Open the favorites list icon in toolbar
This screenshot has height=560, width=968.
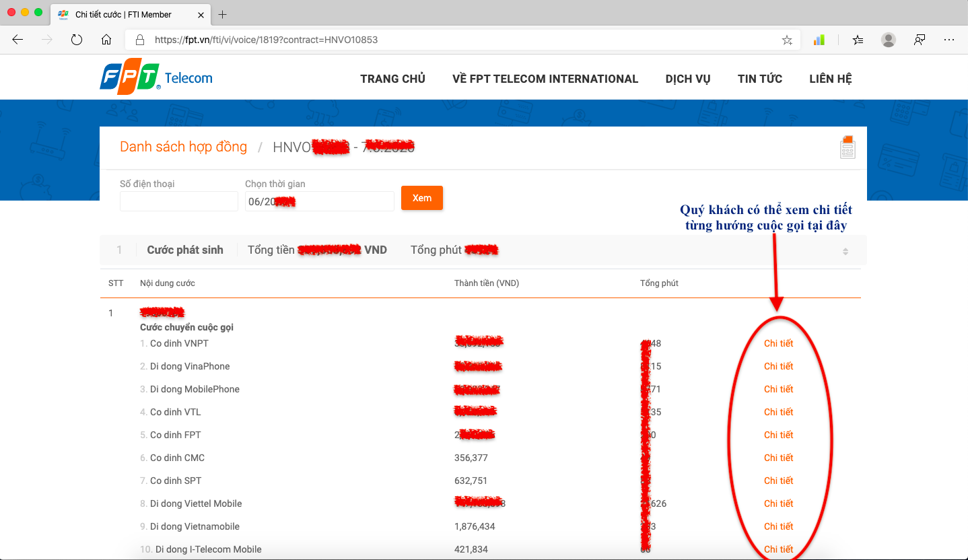[x=858, y=40]
